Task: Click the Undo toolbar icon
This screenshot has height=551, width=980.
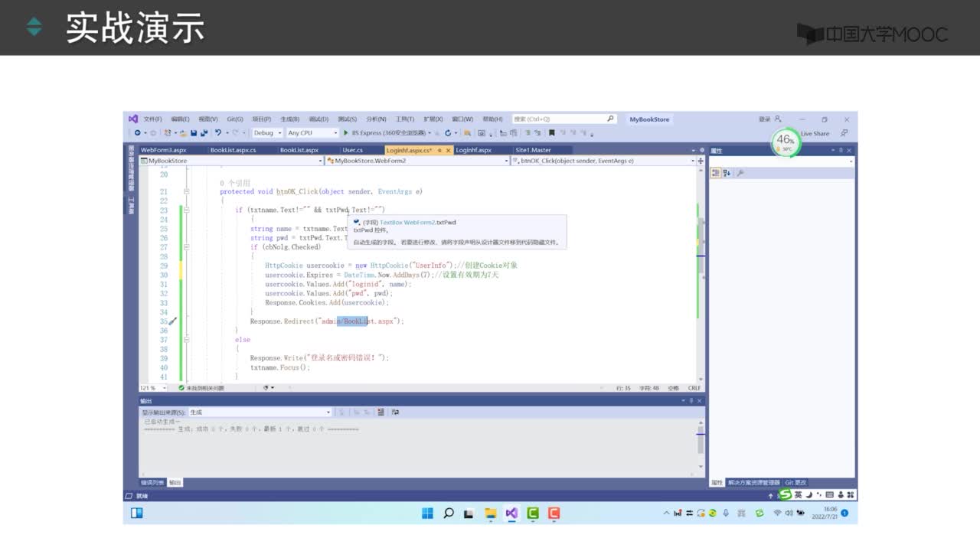Action: point(218,133)
